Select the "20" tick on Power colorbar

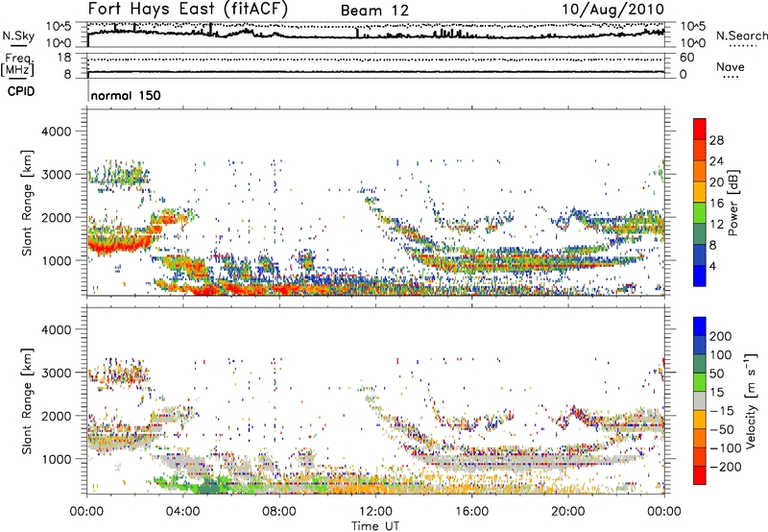716,182
